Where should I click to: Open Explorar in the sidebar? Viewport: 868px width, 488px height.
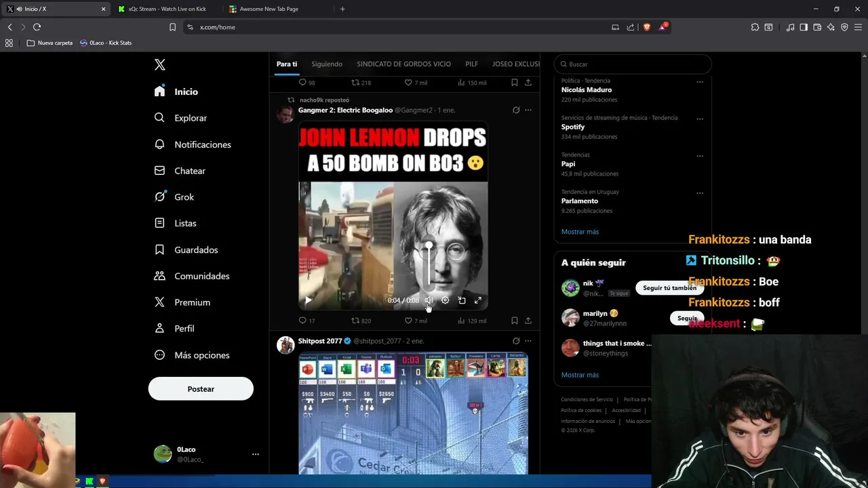click(x=180, y=118)
